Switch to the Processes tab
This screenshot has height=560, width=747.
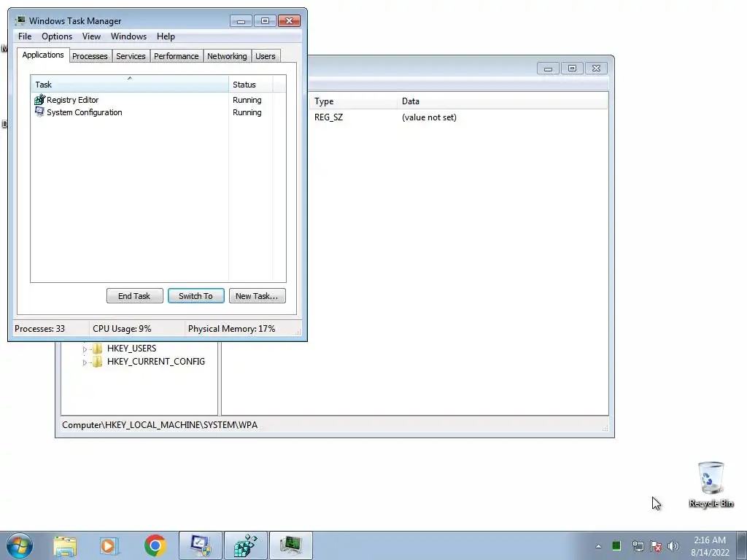point(90,56)
